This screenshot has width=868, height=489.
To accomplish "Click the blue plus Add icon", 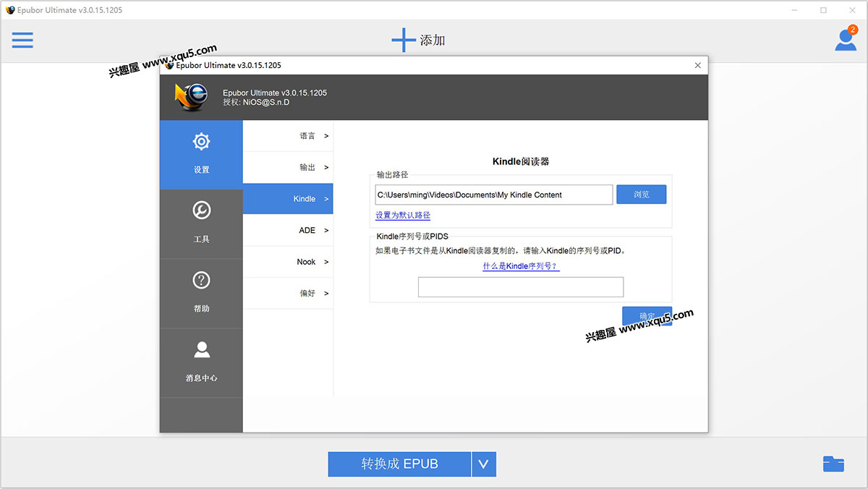I will pyautogui.click(x=403, y=40).
